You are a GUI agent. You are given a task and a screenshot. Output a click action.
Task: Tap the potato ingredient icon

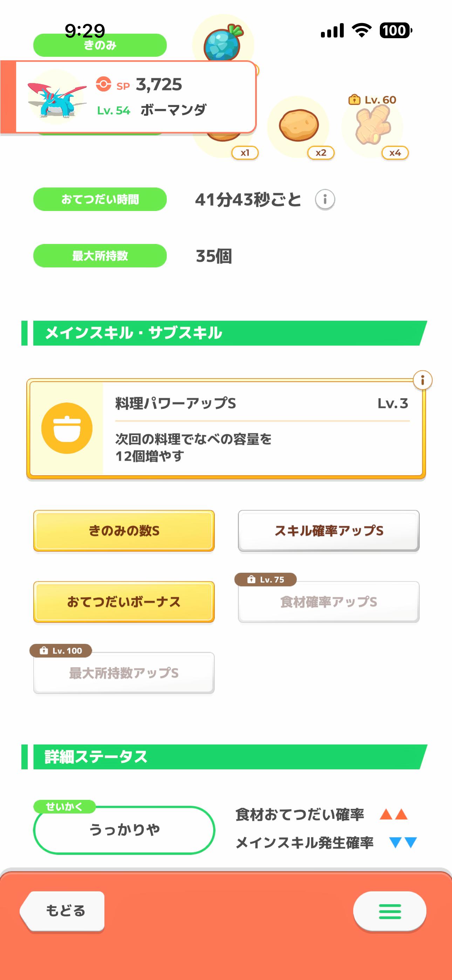pos(299,125)
